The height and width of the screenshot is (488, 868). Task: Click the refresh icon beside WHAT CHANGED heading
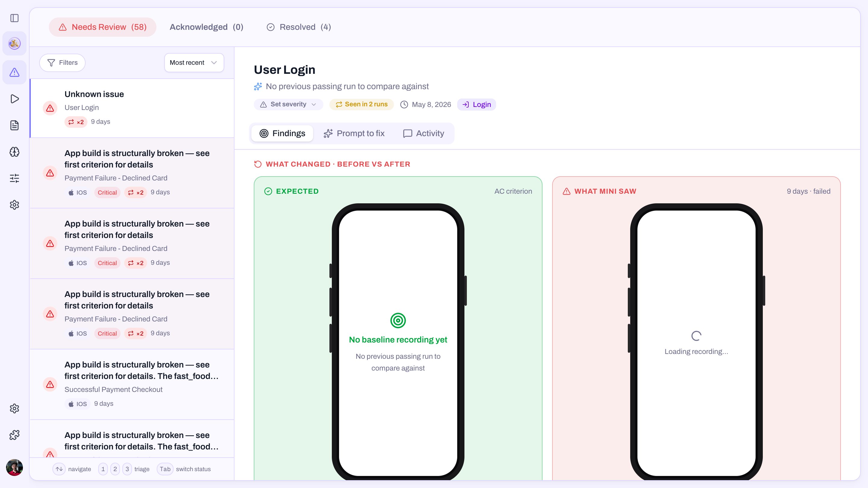[258, 164]
